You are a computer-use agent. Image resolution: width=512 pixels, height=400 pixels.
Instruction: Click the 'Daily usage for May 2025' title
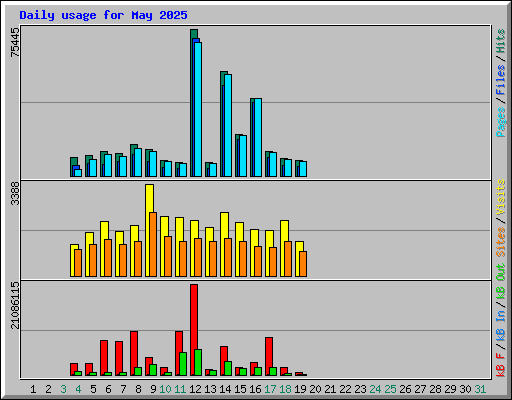(103, 15)
